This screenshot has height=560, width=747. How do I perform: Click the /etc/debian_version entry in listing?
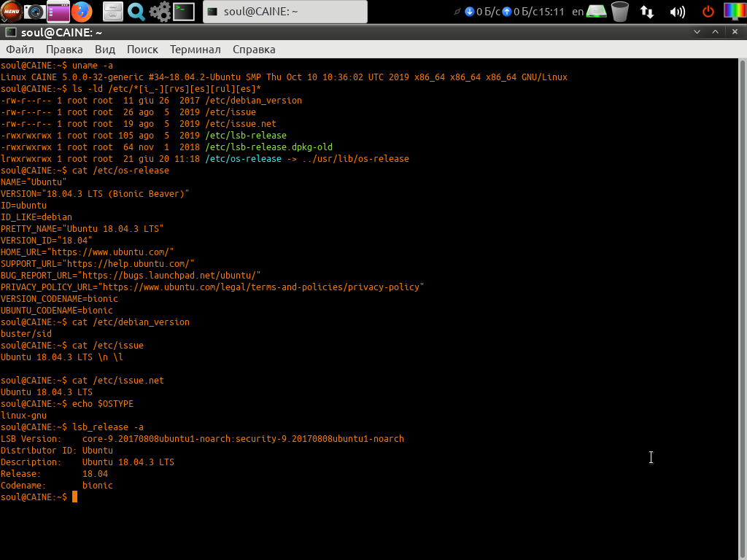click(253, 101)
